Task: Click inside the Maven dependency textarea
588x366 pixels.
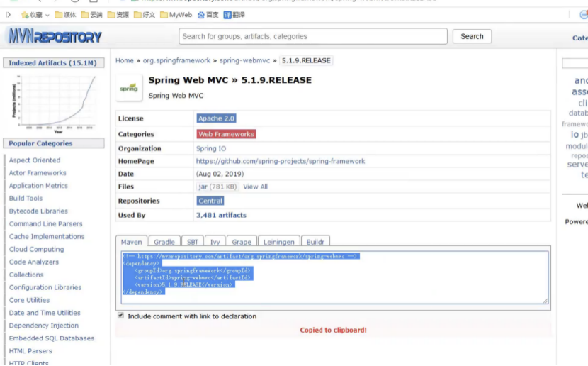Action: 335,277
